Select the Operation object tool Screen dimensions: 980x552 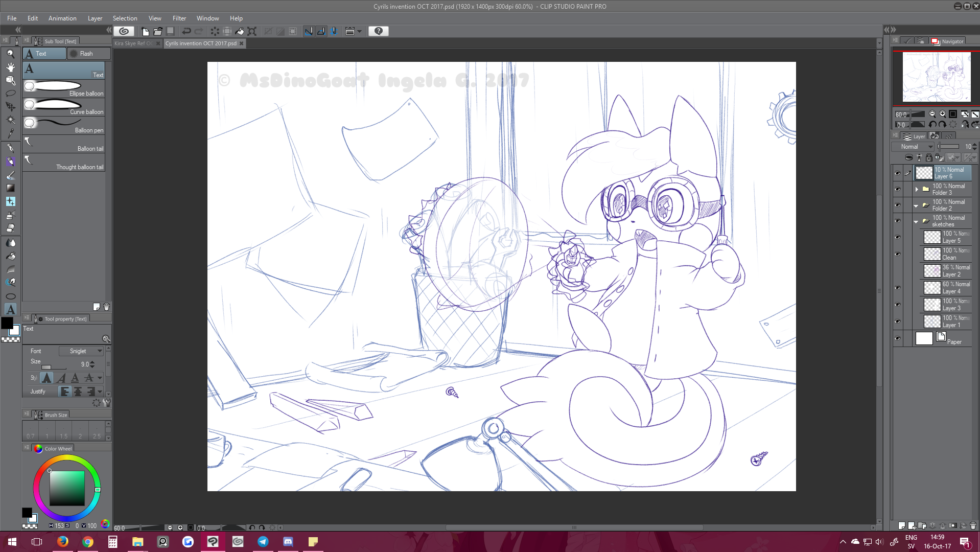point(10,80)
